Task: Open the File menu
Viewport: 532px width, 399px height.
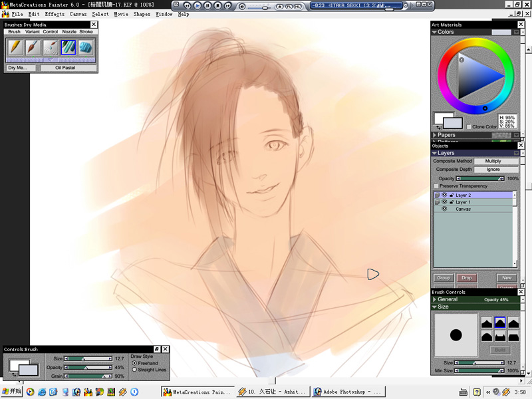Action: (x=17, y=14)
